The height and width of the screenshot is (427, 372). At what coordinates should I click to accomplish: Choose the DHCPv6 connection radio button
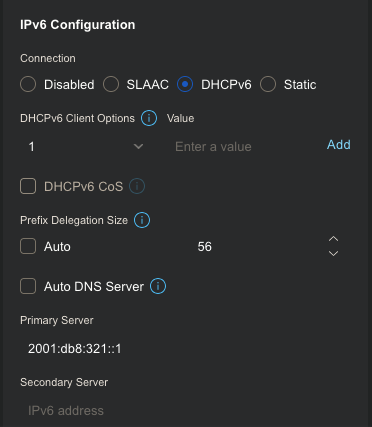point(185,84)
